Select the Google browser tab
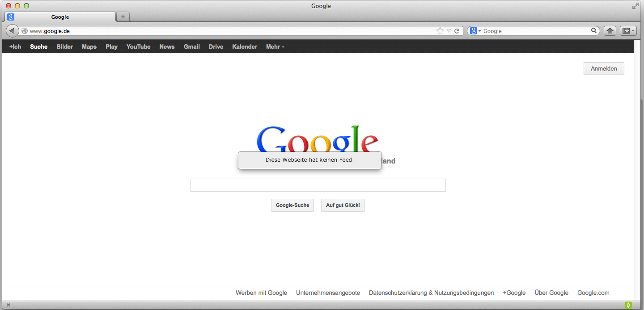Image resolution: width=644 pixels, height=310 pixels. [60, 17]
